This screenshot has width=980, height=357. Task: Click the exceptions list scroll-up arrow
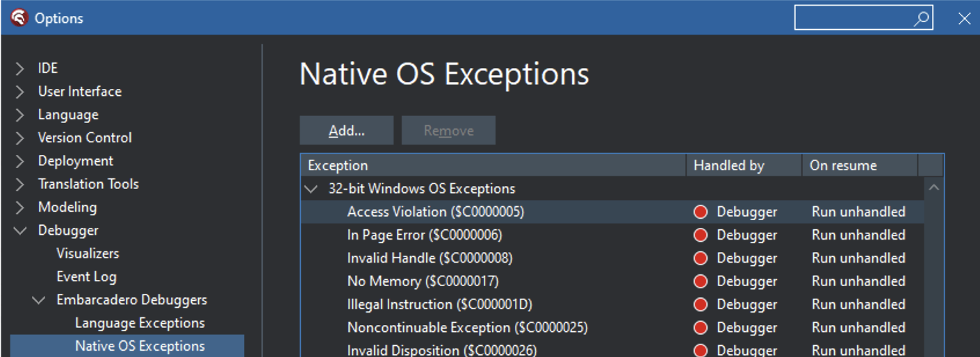pyautogui.click(x=934, y=188)
